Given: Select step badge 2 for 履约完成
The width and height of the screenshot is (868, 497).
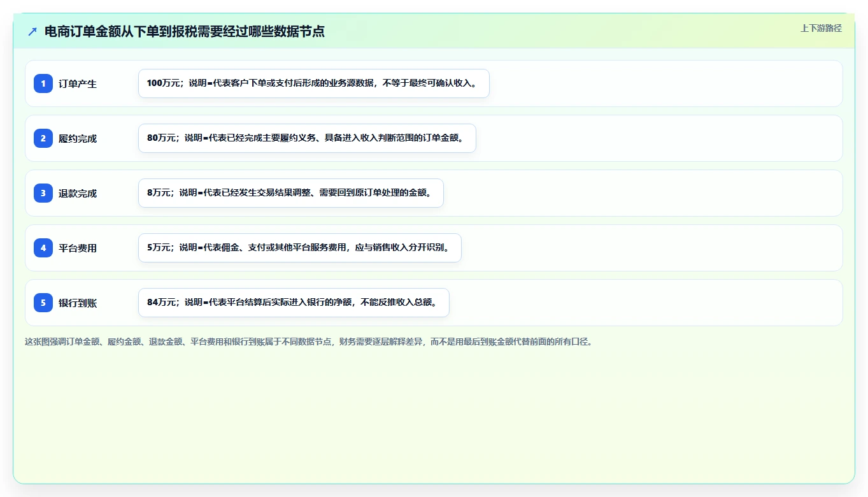Looking at the screenshot, I should coord(43,138).
